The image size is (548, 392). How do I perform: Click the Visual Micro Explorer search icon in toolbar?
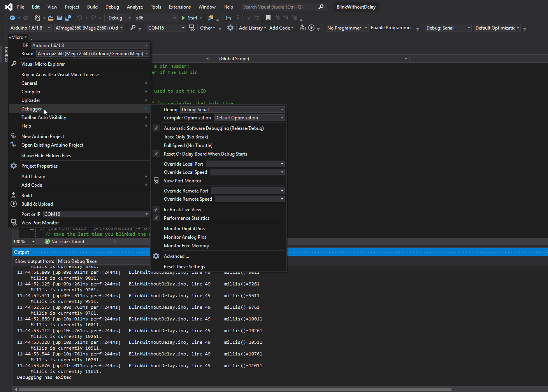pyautogui.click(x=133, y=28)
